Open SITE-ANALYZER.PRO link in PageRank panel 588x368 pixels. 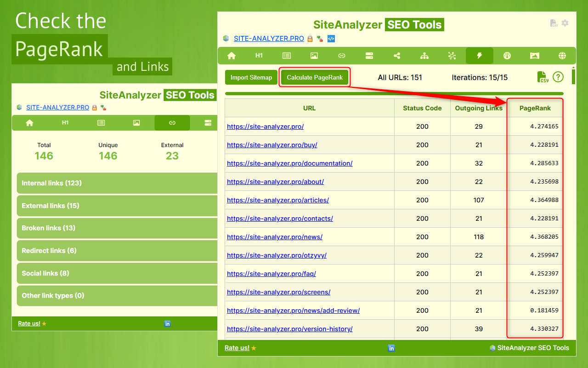tap(269, 39)
